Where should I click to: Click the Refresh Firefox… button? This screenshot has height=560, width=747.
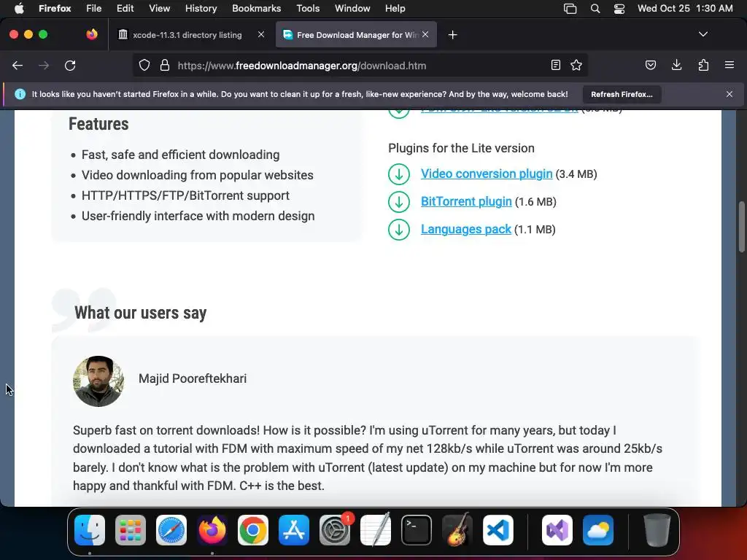click(x=622, y=94)
